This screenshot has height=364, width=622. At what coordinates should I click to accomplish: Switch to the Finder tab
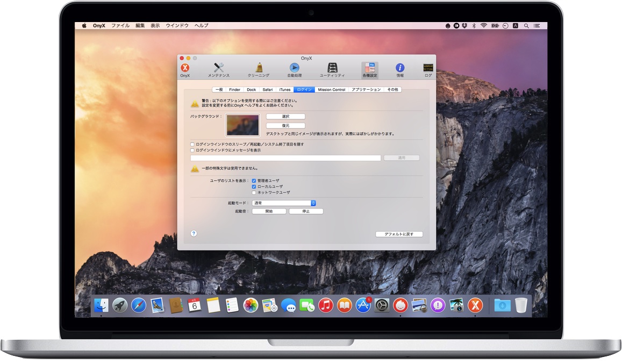[x=234, y=90]
